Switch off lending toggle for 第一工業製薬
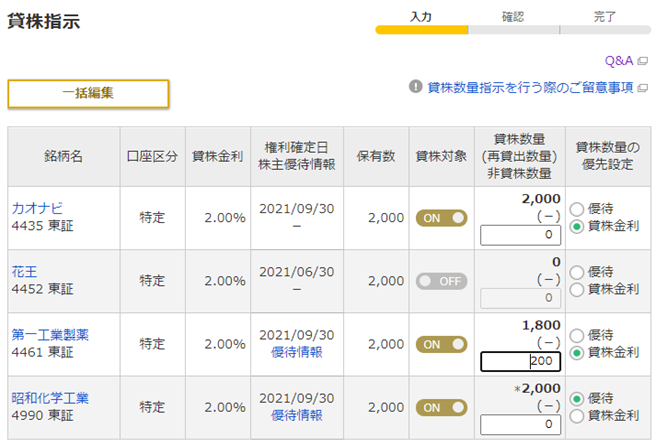This screenshot has width=656, height=446. [x=440, y=344]
